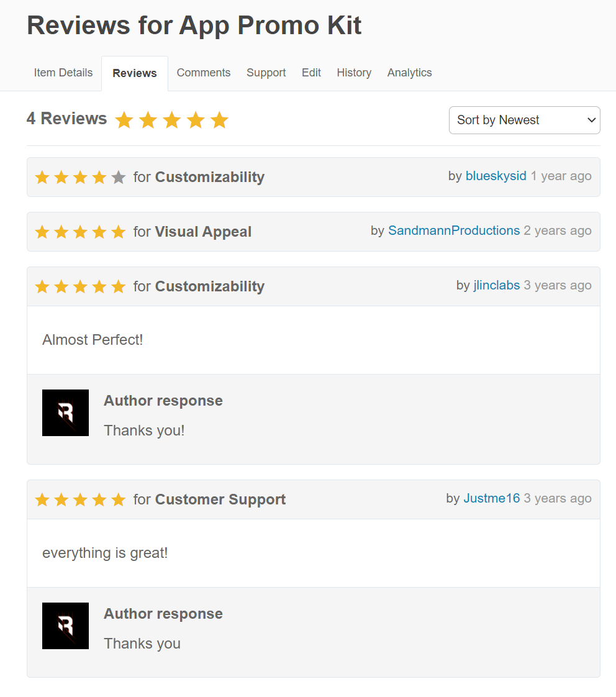Click 'for Visual Appeal' label

(192, 232)
